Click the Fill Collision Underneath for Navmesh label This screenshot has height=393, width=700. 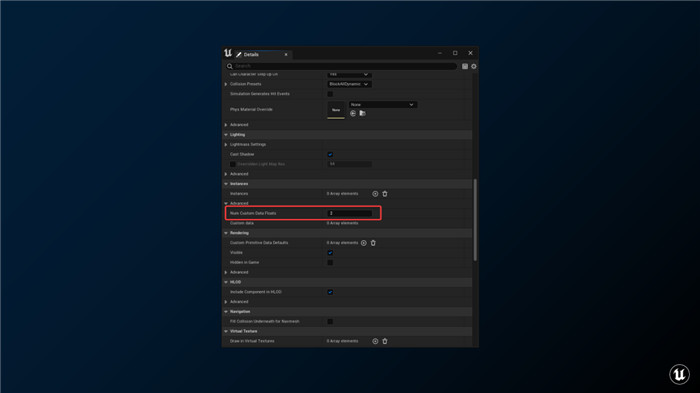[265, 322]
